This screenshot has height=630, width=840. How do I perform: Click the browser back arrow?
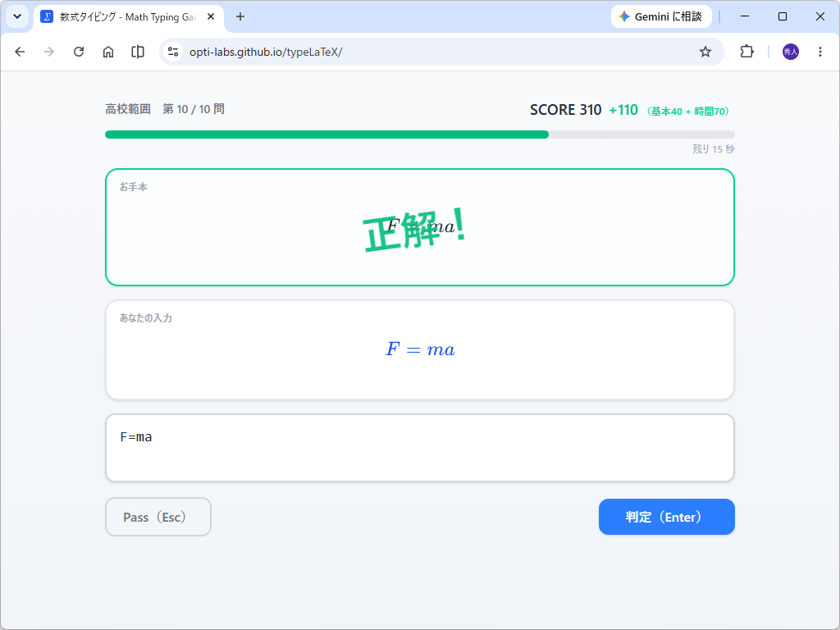tap(20, 52)
